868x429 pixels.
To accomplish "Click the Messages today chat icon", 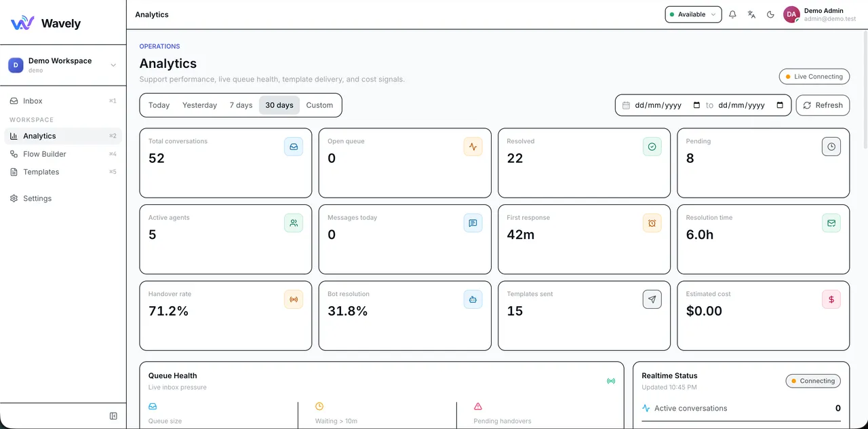I will (473, 223).
